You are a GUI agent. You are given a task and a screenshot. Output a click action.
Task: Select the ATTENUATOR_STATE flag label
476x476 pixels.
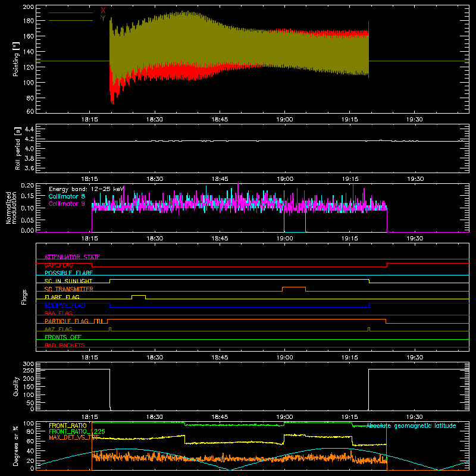coord(72,257)
